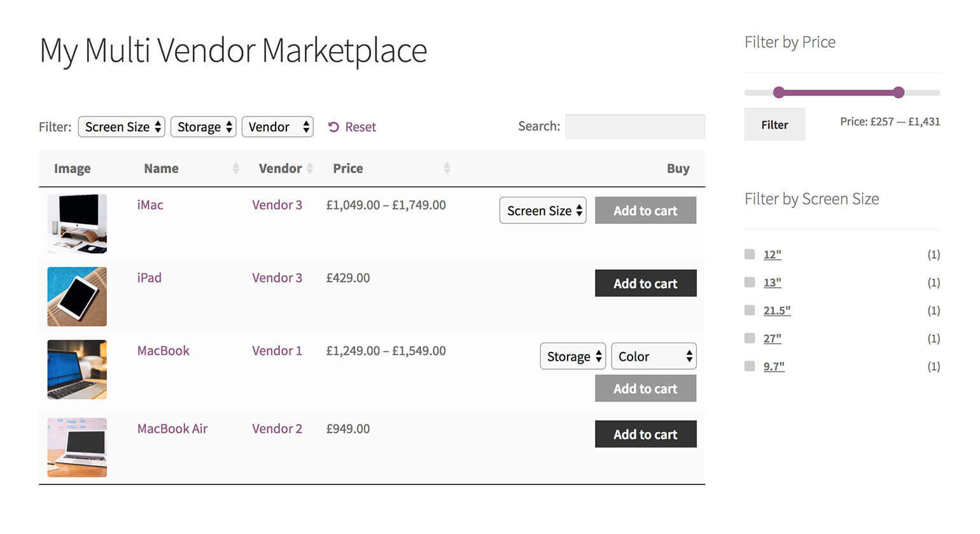Check the 13" screen size checkbox
980x534 pixels.
[748, 282]
